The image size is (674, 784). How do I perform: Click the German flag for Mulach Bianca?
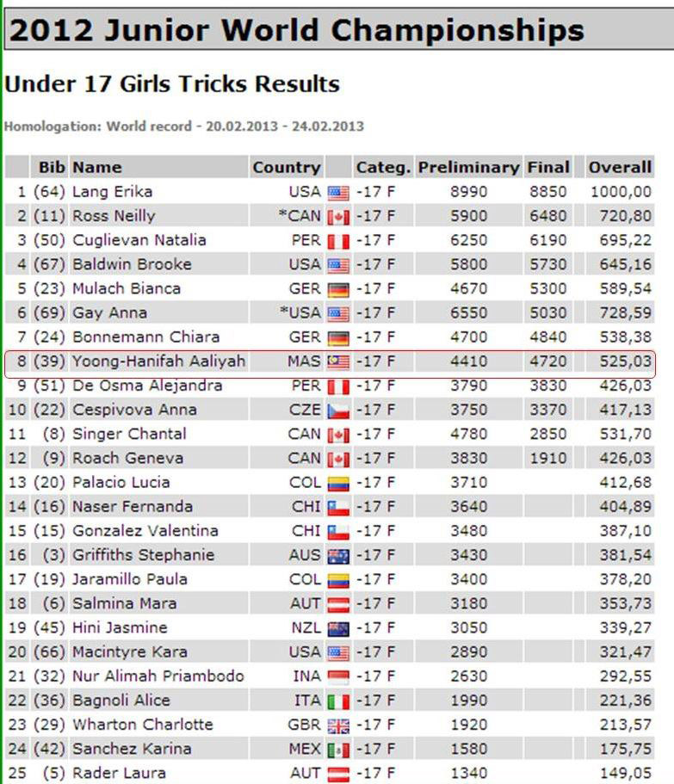(x=338, y=289)
